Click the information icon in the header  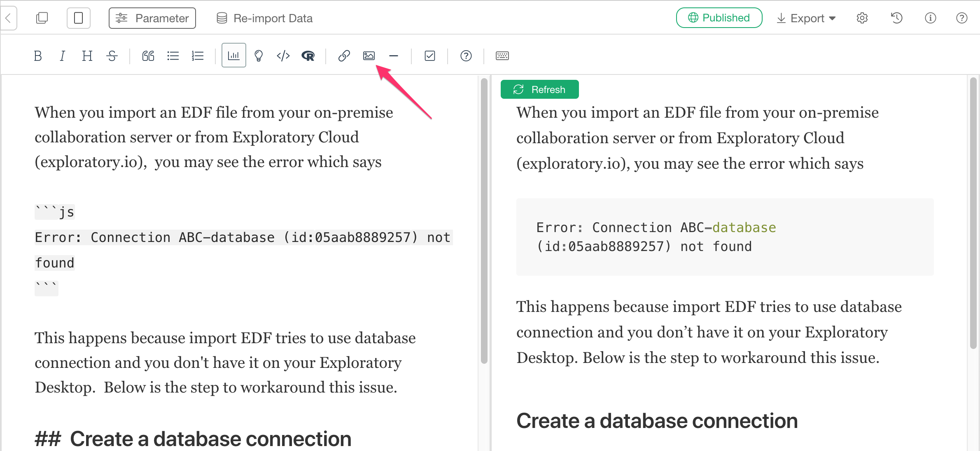(x=931, y=18)
